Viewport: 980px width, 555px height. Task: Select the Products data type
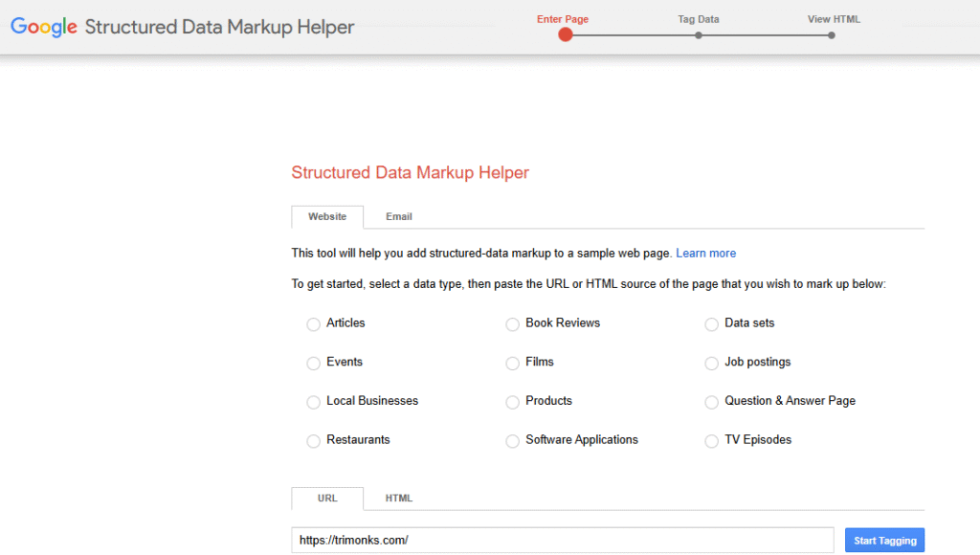[513, 402]
